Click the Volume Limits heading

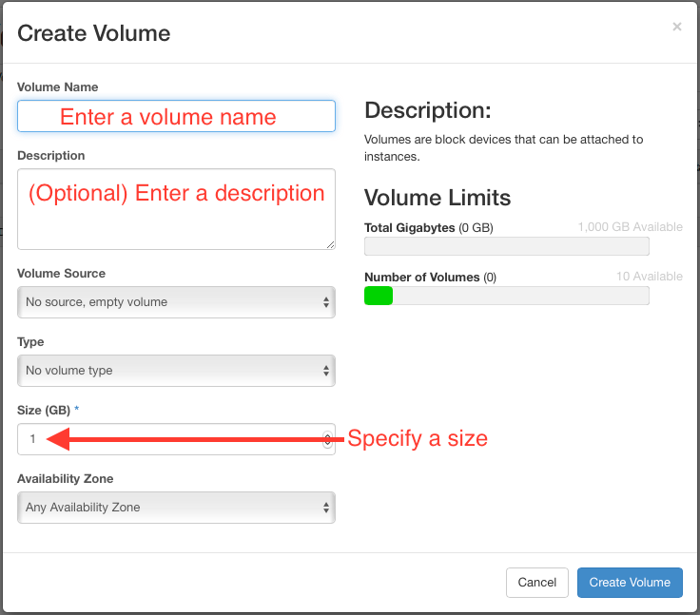437,198
